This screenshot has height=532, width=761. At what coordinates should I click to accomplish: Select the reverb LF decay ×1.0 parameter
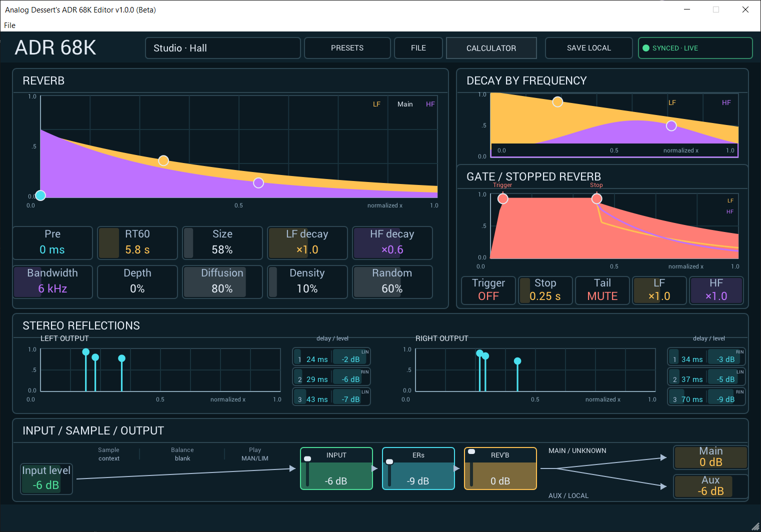click(307, 242)
